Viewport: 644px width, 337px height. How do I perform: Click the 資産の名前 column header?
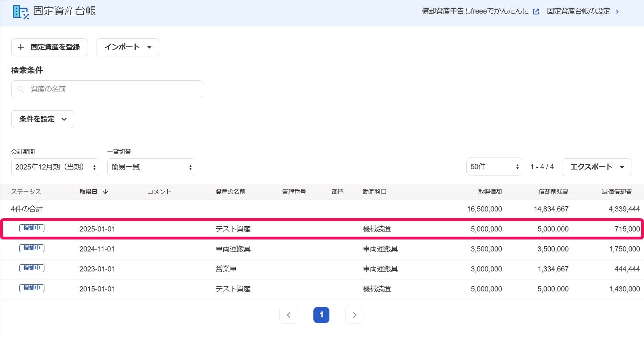click(x=231, y=192)
